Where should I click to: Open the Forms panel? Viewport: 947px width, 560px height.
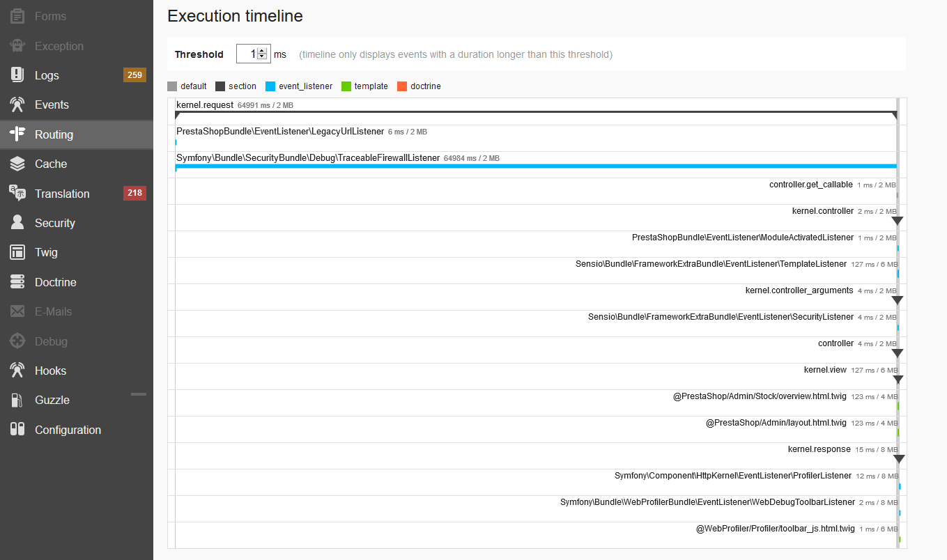[x=77, y=16]
